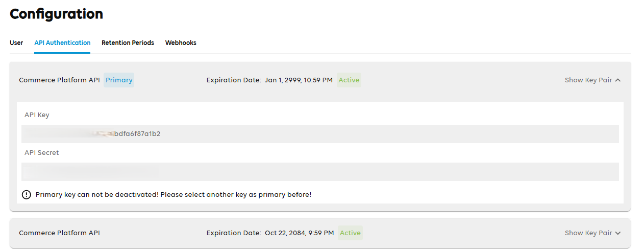
Task: Select the Oct 22, 2084 expiration date
Action: point(299,233)
